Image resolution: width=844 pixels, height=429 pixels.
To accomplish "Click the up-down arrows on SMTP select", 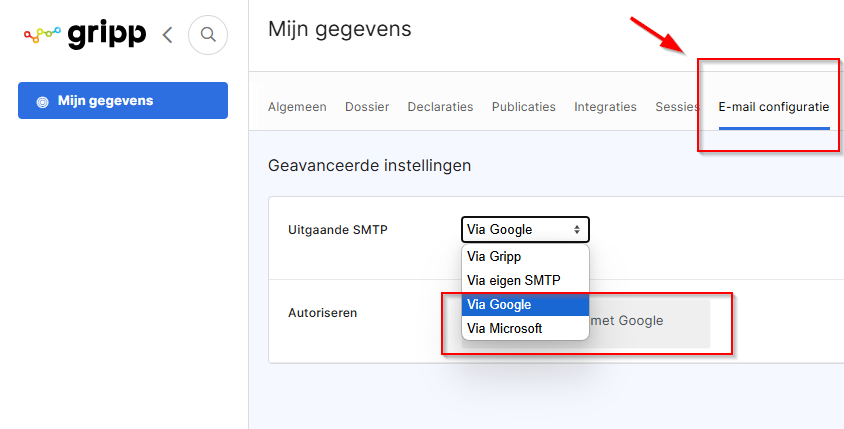I will 576,230.
